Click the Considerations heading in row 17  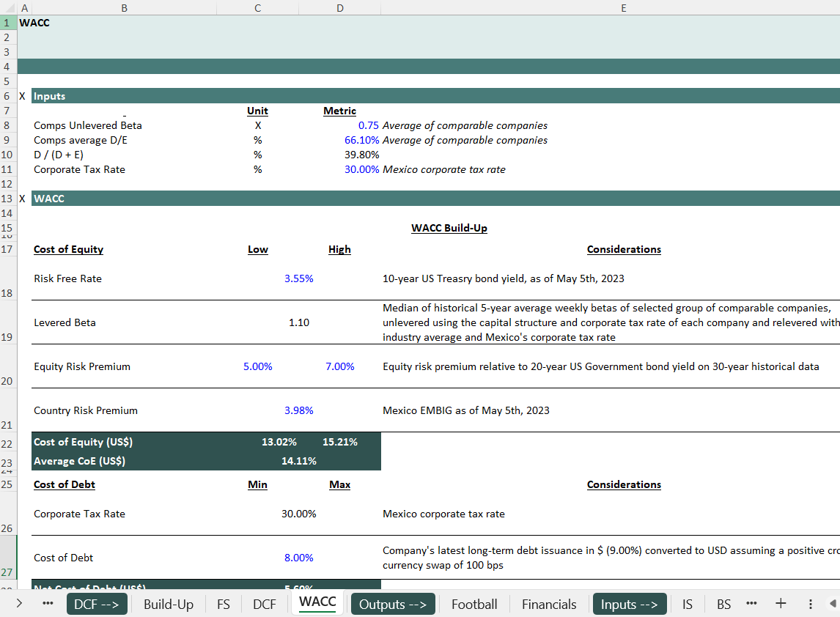[x=624, y=249]
